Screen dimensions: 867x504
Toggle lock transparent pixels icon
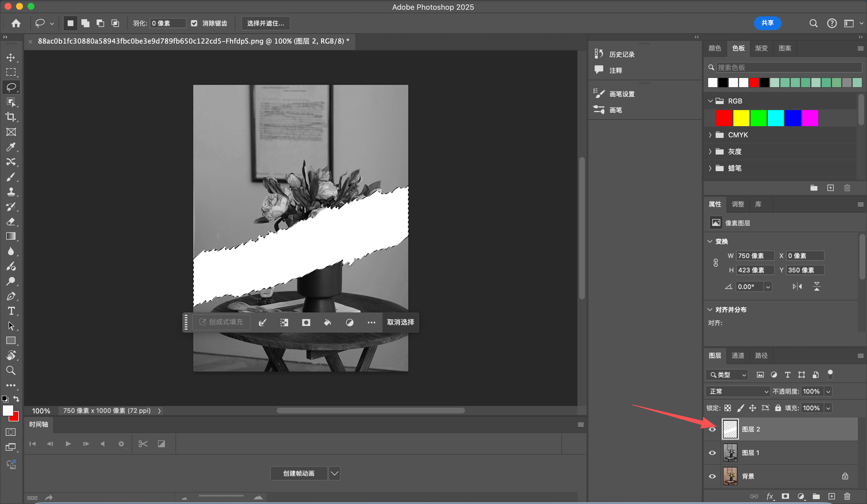click(728, 408)
